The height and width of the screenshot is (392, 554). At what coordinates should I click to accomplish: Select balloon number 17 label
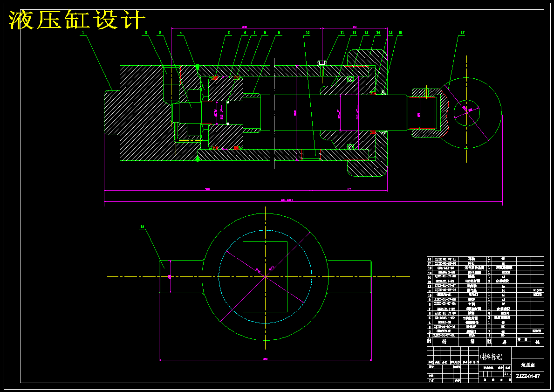point(463,33)
